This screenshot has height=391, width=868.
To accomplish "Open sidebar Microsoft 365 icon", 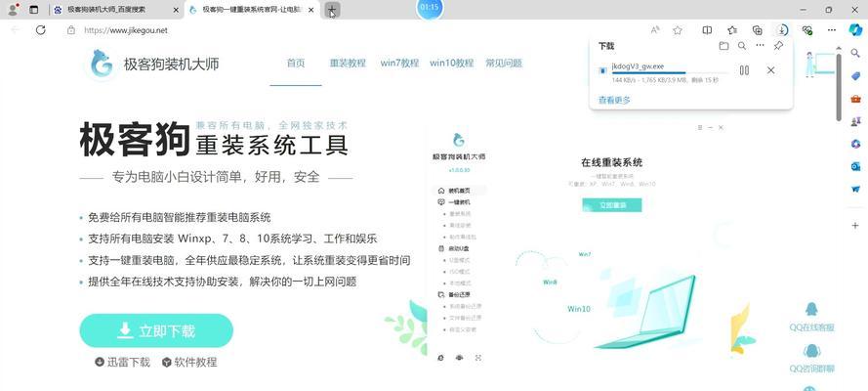I will tap(856, 144).
